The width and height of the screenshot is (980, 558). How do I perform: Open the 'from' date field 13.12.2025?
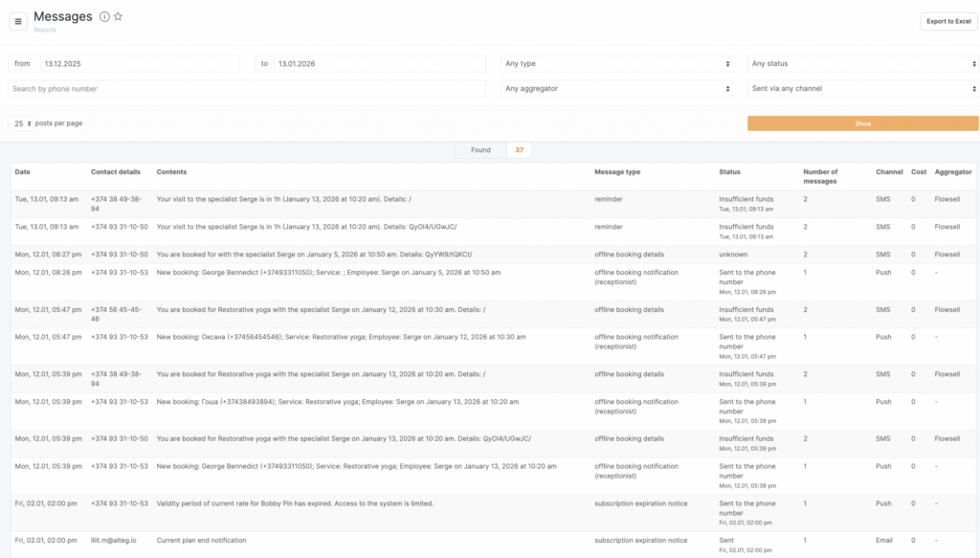(x=138, y=63)
